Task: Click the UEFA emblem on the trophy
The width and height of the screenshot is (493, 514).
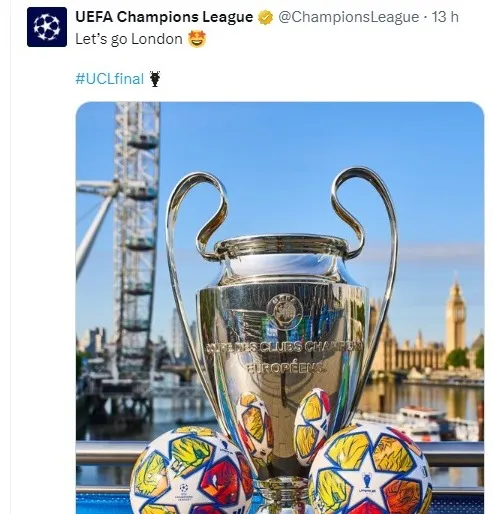Action: (x=284, y=311)
